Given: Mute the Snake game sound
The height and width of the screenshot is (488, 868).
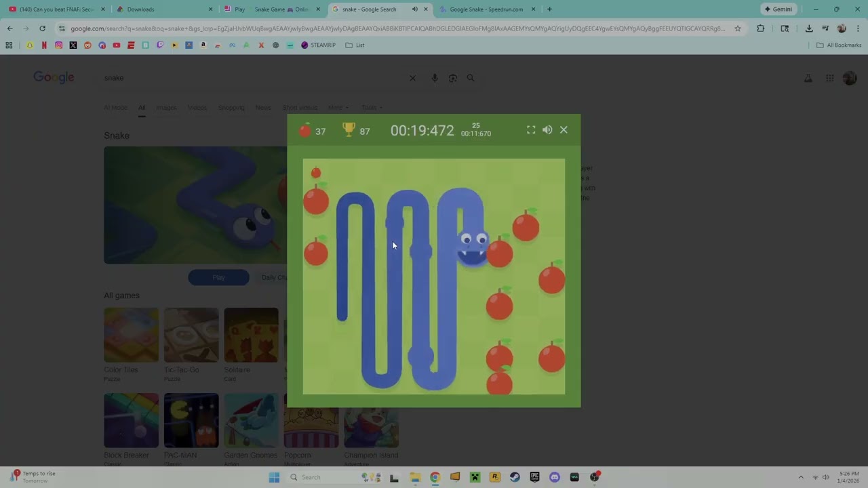Looking at the screenshot, I should (x=547, y=129).
